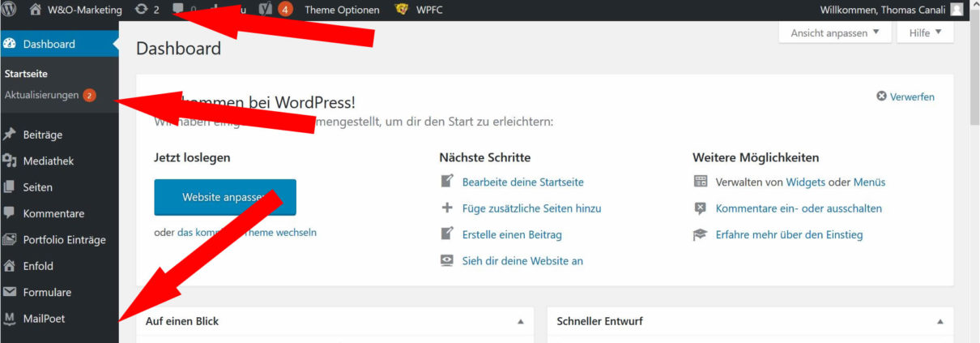Click the Website anpassen button
The image size is (980, 343).
[x=225, y=197]
